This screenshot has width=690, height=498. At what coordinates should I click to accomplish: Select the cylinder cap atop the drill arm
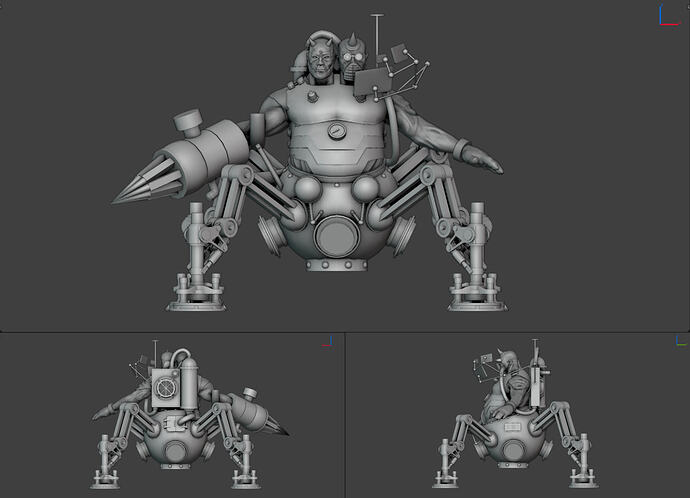point(188,126)
